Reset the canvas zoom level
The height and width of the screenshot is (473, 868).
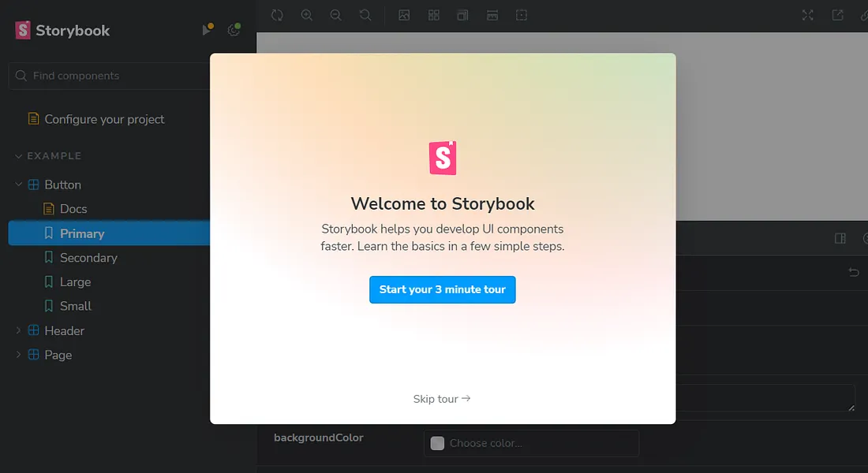[365, 15]
